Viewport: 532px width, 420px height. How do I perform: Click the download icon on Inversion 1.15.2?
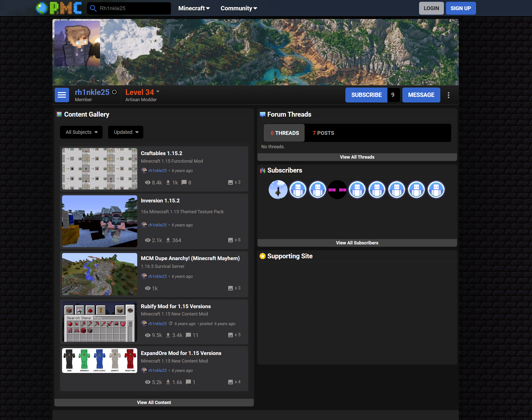(168, 240)
